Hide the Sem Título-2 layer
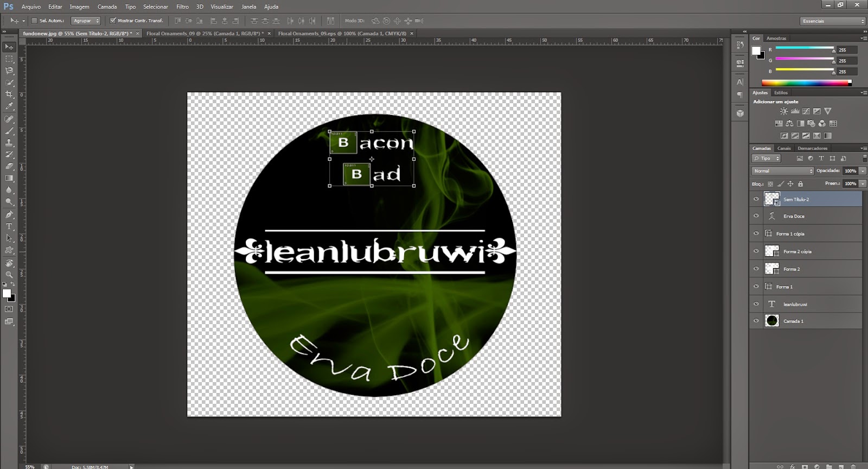The height and width of the screenshot is (469, 868). coord(756,199)
